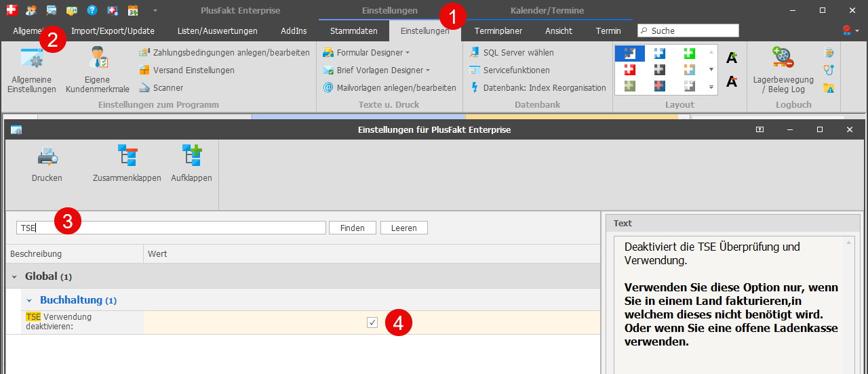
Task: Click the customers icon in quick access bar
Action: 31,10
